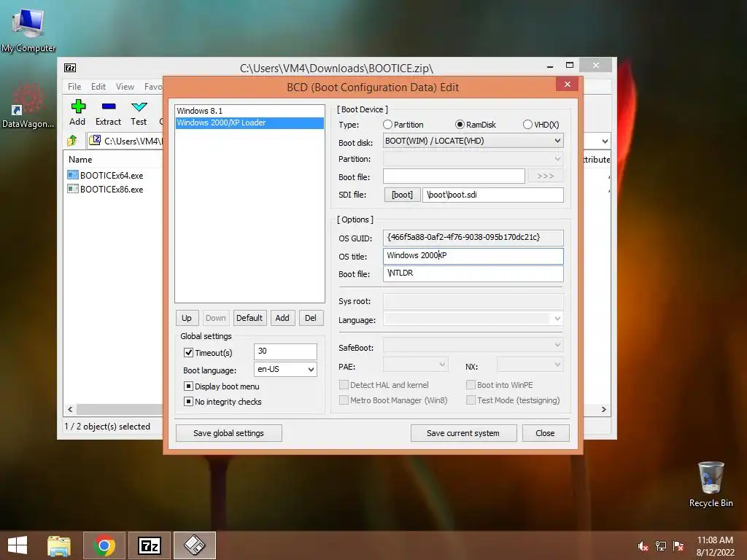
Task: Click the Add button for boot entries
Action: 282,318
